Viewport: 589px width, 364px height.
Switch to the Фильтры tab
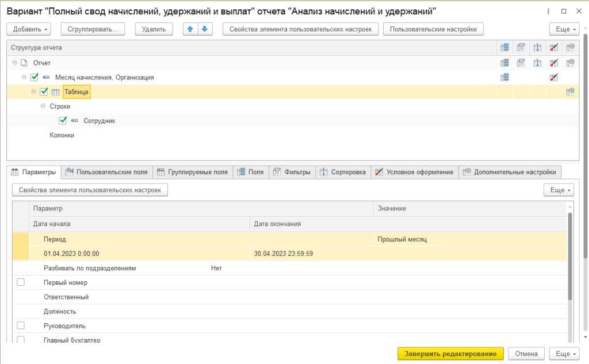[x=292, y=172]
